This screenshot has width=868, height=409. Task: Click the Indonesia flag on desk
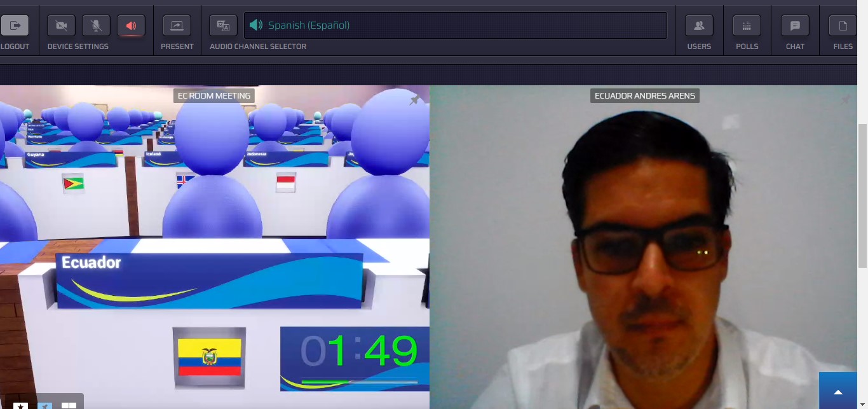(x=285, y=183)
